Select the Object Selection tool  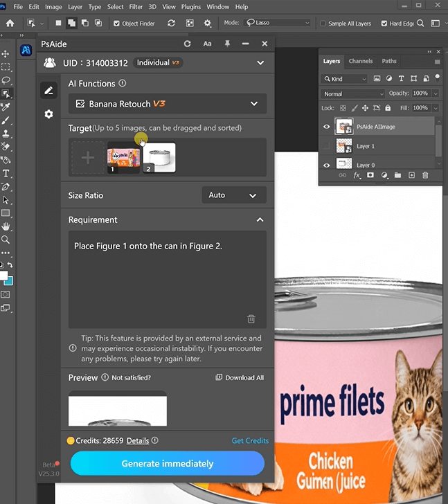point(6,93)
